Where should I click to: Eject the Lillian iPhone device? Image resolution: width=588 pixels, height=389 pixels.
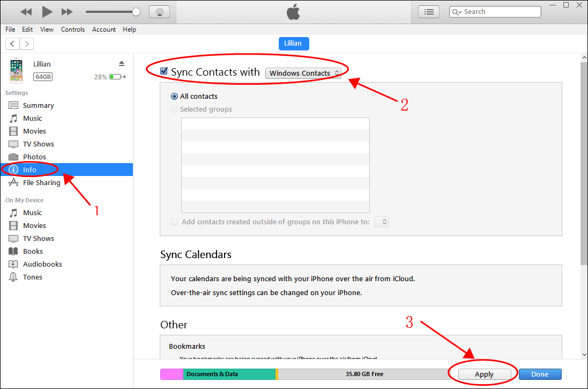coord(122,64)
